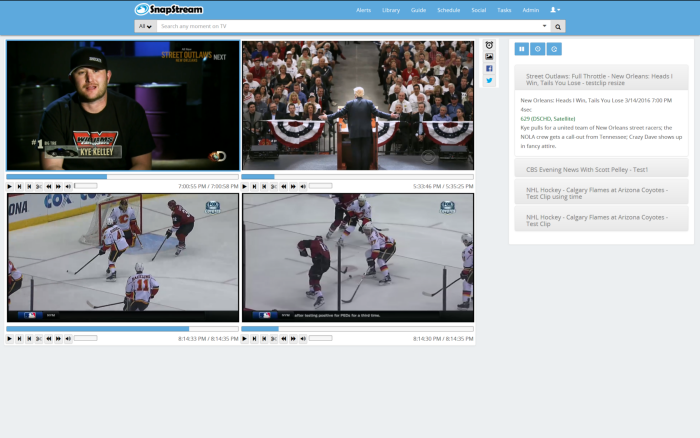Fast-forward the 5:33:46 PM player
700x438 pixels.
coord(293,186)
